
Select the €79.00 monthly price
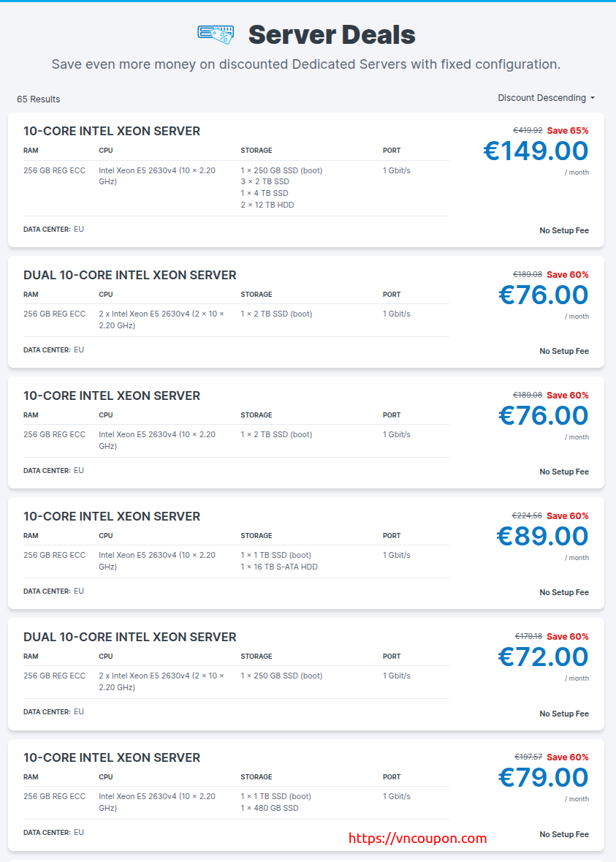pos(543,777)
